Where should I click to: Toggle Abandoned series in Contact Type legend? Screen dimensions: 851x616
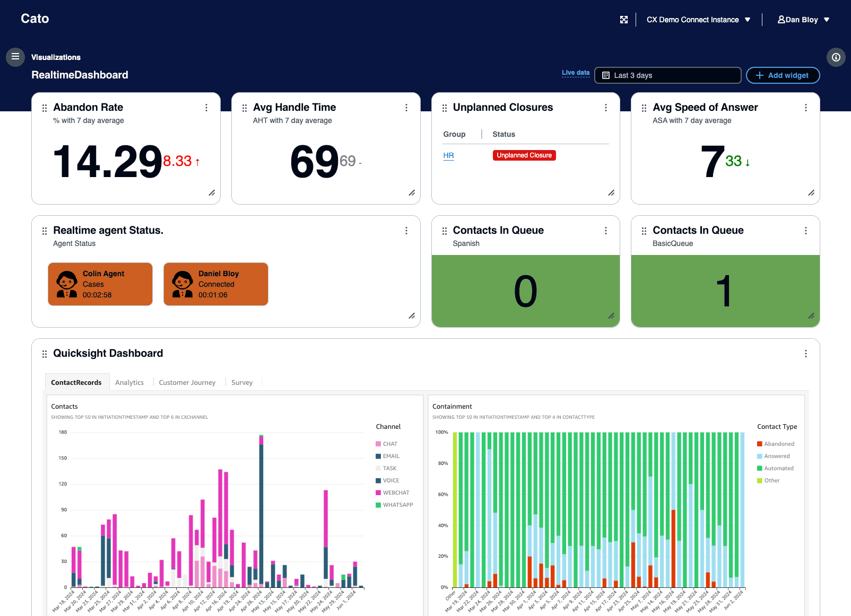(x=779, y=444)
